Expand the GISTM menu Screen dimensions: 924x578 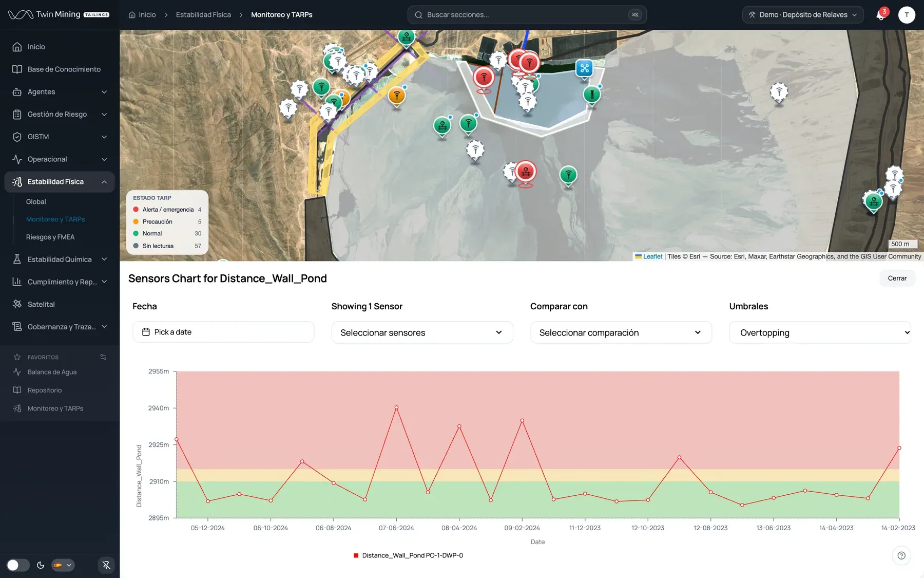pyautogui.click(x=60, y=137)
